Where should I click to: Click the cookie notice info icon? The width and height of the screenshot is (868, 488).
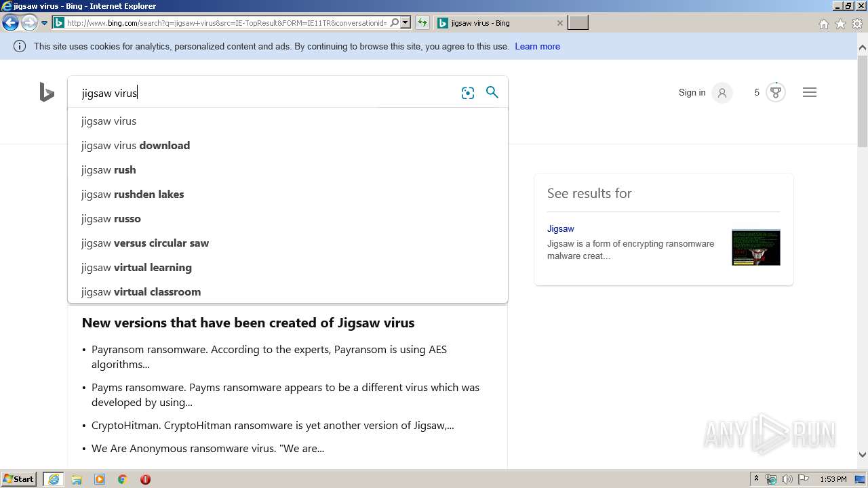[20, 46]
